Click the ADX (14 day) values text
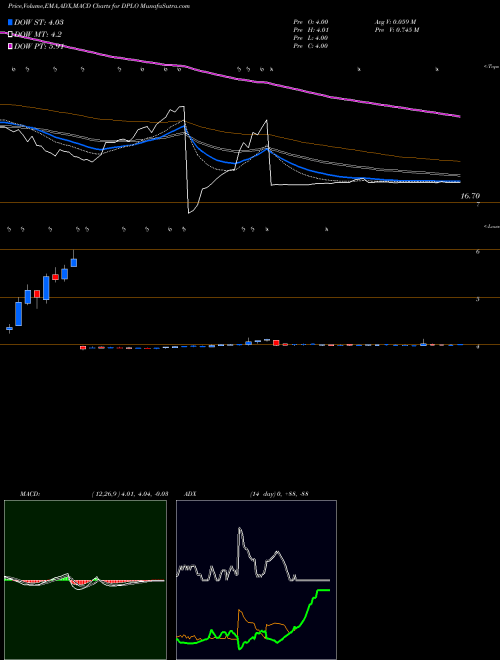Image resolution: width=500 pixels, height=660 pixels. click(279, 494)
